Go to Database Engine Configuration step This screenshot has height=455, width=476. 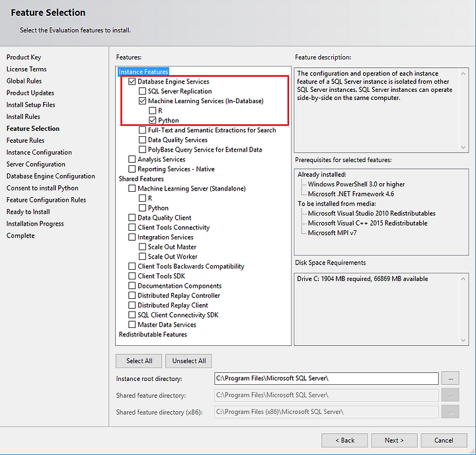pyautogui.click(x=51, y=176)
